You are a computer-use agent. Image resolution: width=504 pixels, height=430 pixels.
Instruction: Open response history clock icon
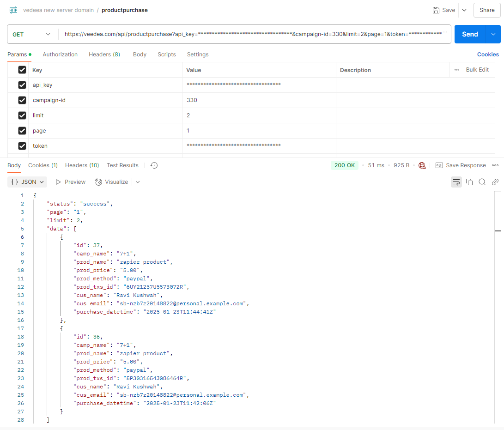click(x=154, y=165)
